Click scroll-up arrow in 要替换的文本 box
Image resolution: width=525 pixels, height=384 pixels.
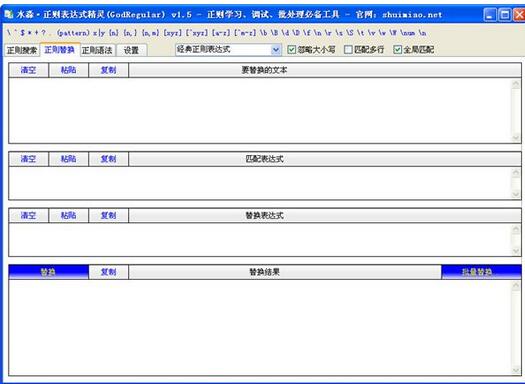(516, 84)
